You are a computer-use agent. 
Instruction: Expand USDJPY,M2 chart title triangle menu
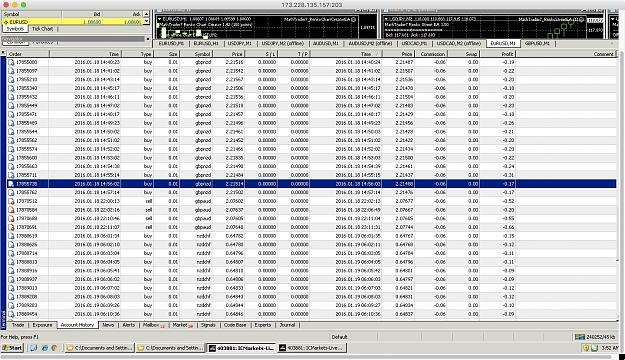click(x=386, y=19)
